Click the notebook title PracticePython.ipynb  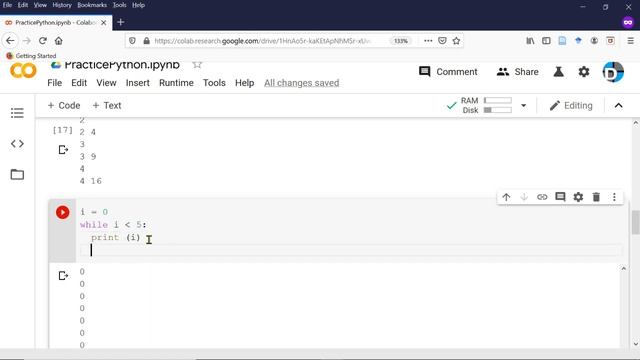[x=122, y=64]
